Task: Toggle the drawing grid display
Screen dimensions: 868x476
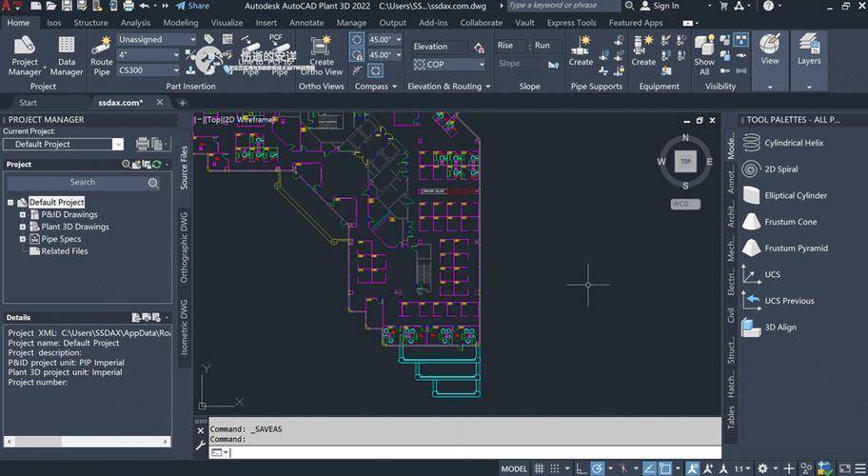Action: [x=539, y=468]
